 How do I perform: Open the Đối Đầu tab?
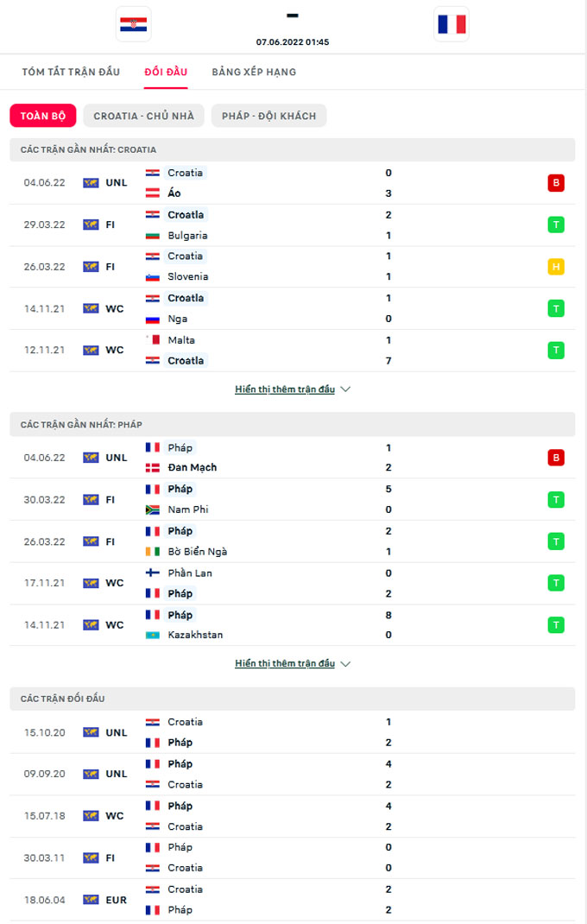[166, 72]
